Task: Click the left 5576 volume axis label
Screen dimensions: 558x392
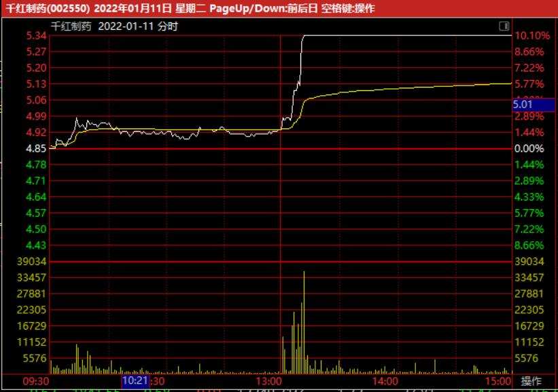Action: (35, 359)
